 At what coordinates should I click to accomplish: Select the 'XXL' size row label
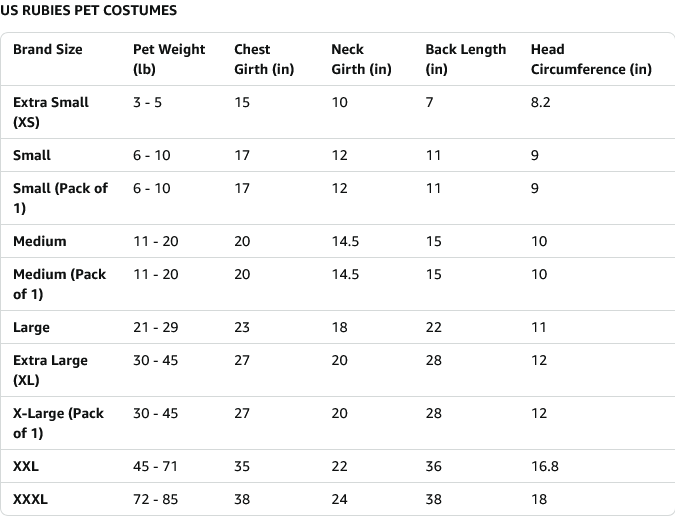26,466
